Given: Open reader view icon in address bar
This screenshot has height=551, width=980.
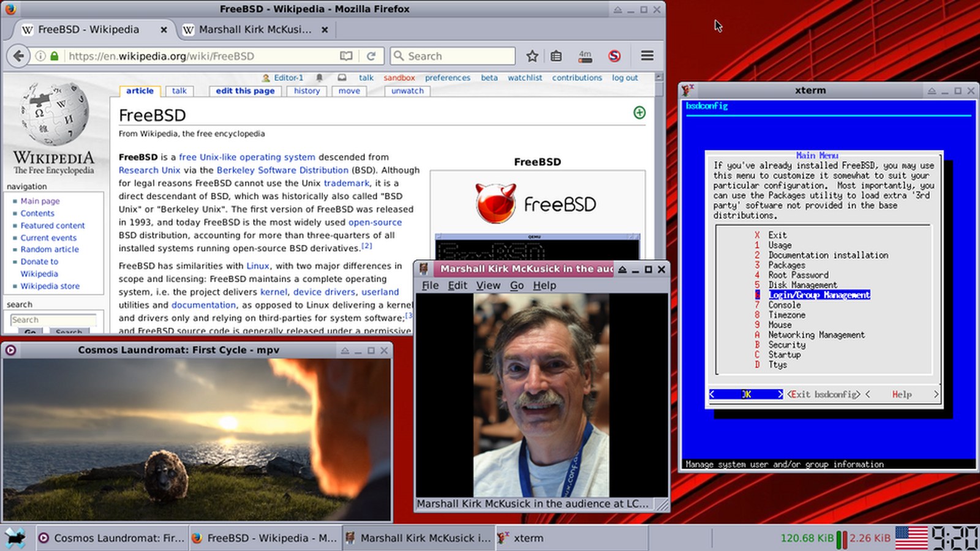Looking at the screenshot, I should [x=346, y=56].
